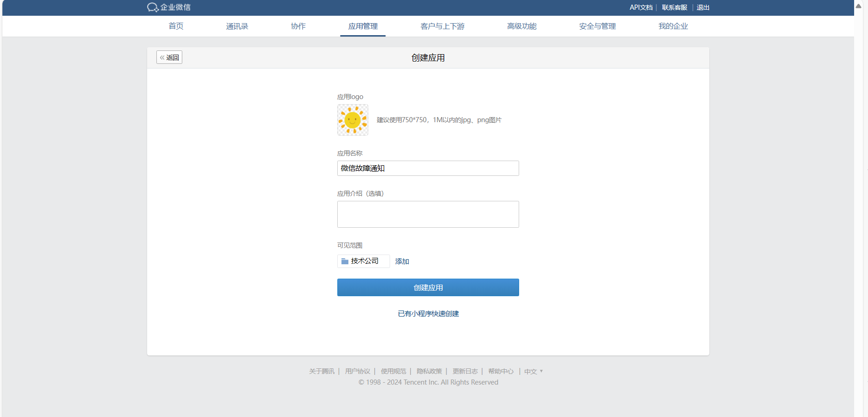Viewport: 868px width, 417px height.
Task: Select the 应用管理 tab
Action: tap(363, 26)
